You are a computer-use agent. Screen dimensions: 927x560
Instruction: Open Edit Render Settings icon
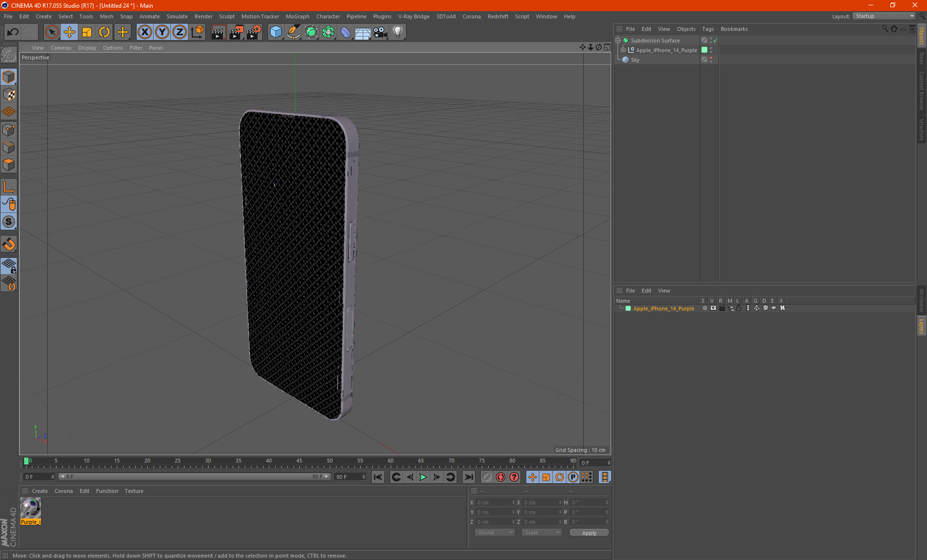254,32
